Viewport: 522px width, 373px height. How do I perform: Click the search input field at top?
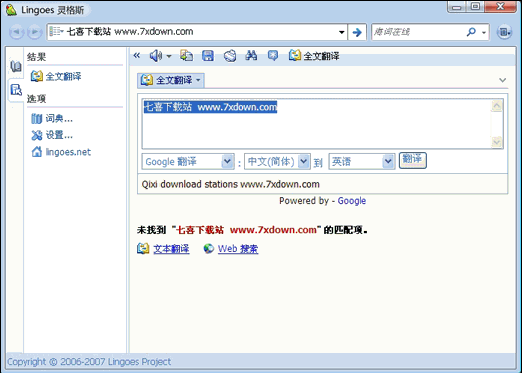coord(419,32)
